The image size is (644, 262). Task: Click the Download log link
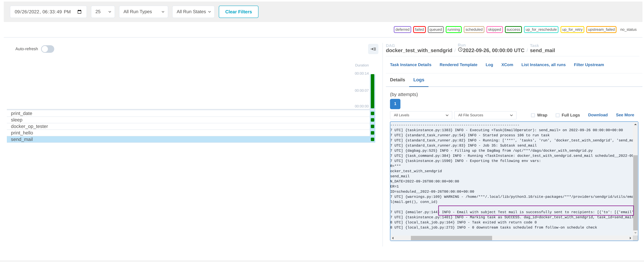click(x=597, y=115)
